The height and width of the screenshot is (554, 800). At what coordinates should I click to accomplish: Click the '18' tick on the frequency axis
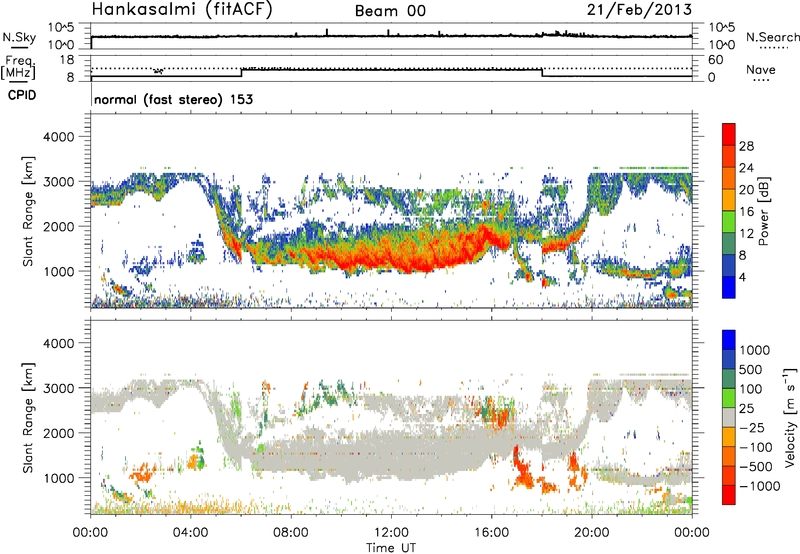pyautogui.click(x=67, y=60)
